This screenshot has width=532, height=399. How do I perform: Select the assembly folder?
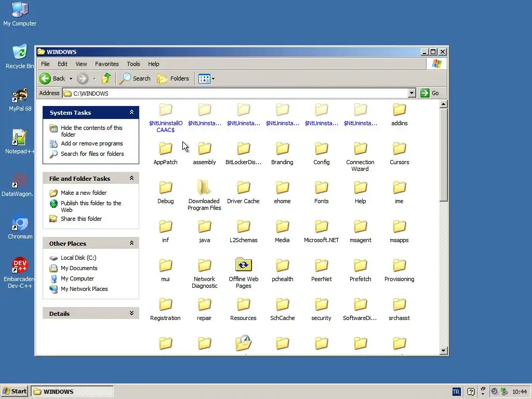click(x=204, y=153)
